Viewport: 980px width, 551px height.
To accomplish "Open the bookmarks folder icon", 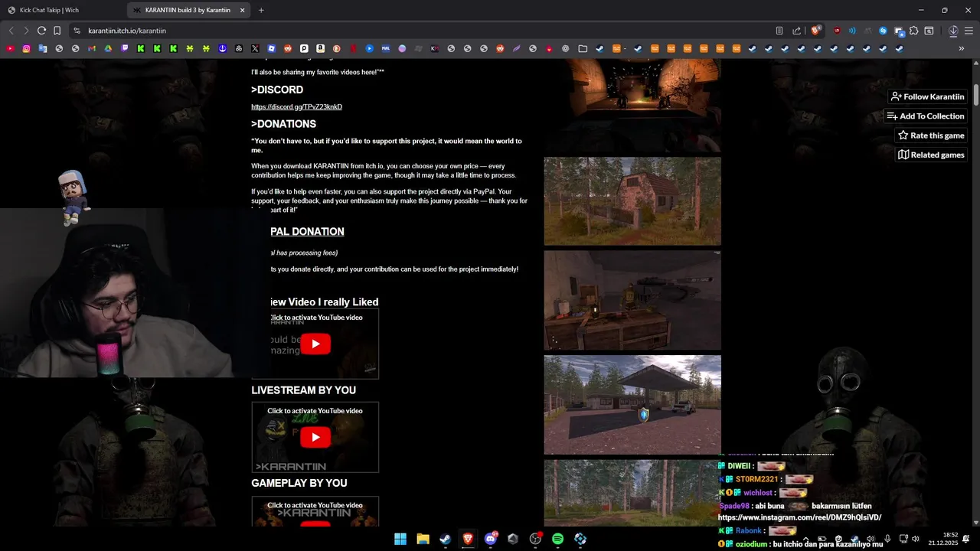I will [x=583, y=48].
